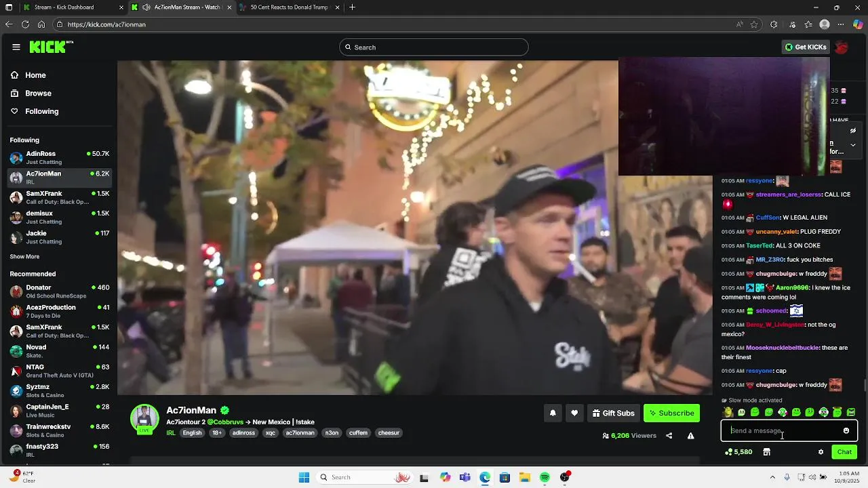868x488 pixels.
Task: Select the xqc tag
Action: pyautogui.click(x=270, y=432)
